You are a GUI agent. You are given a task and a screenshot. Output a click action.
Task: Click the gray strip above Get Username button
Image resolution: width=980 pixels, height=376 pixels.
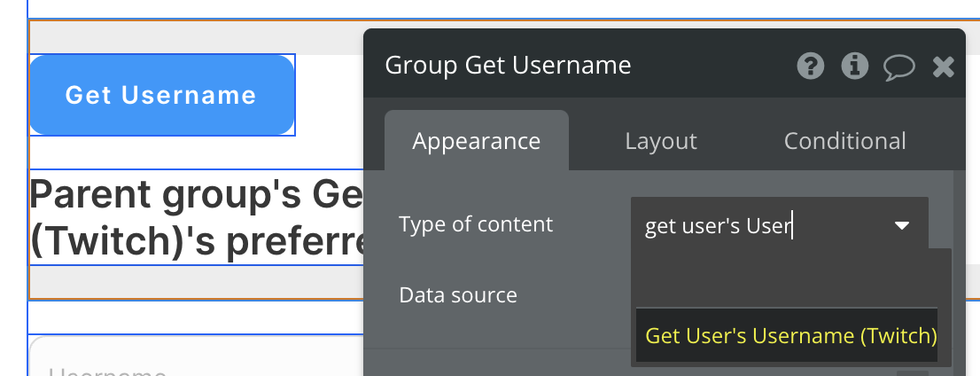[x=195, y=38]
